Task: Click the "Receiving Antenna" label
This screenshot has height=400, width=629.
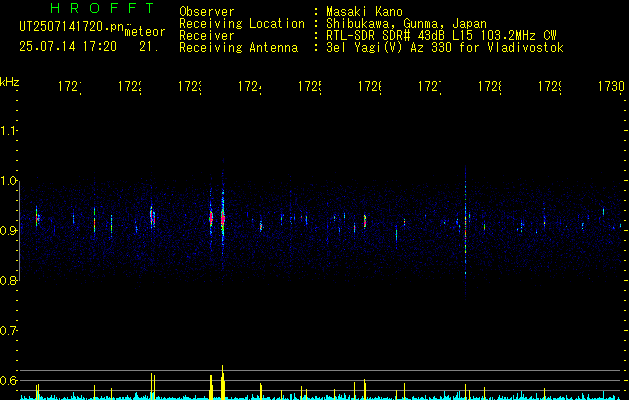Action: click(238, 48)
